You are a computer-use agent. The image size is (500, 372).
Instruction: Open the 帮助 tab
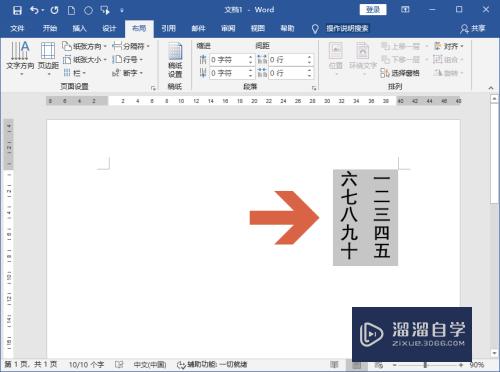[x=287, y=29]
